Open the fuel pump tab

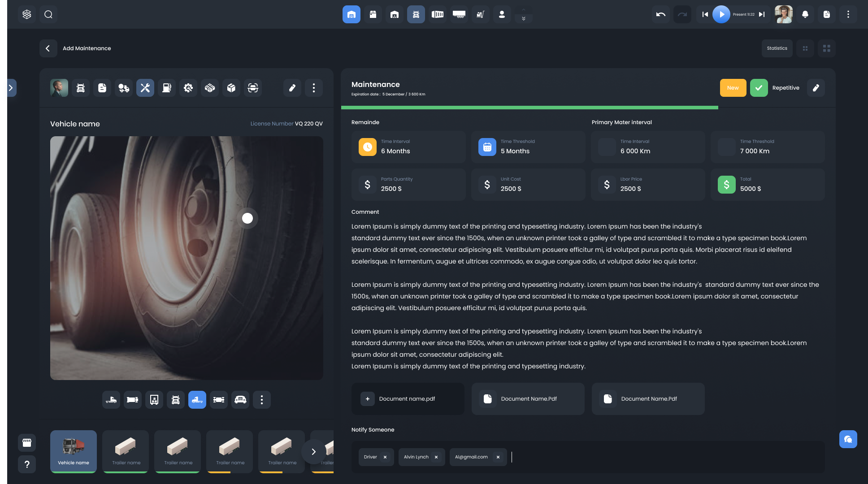coord(167,88)
